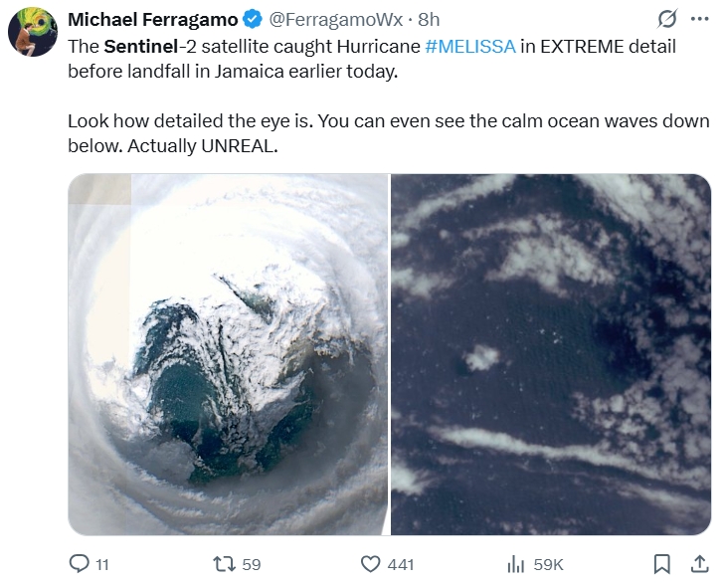Click the 59 reposts count
The image size is (728, 583).
click(252, 564)
